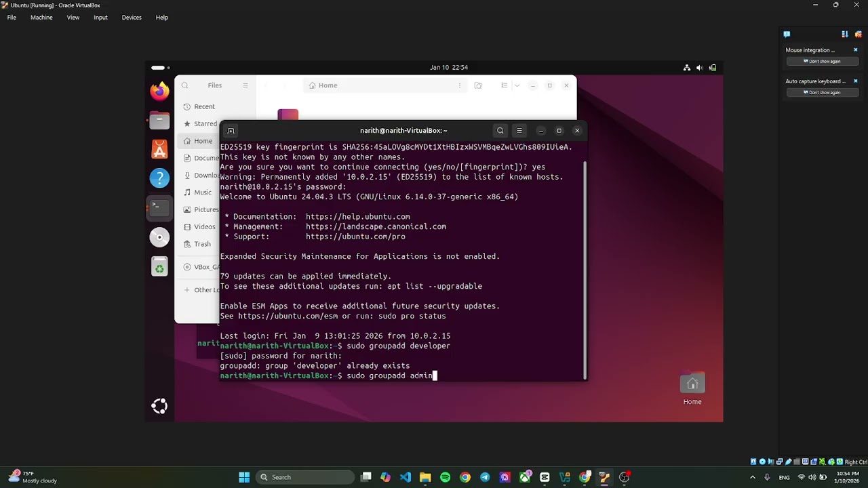This screenshot has height=488, width=868.
Task: Click Don't show again under Auto capture keyboard
Action: [x=822, y=92]
